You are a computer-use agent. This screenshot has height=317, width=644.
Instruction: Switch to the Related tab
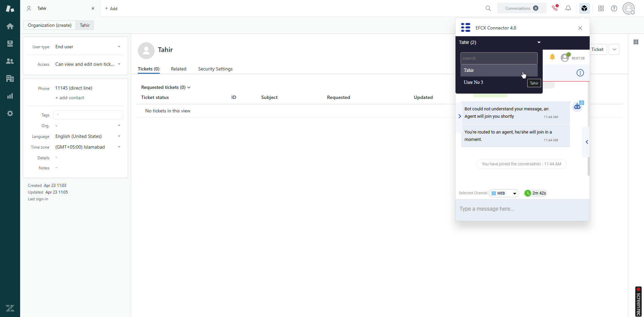(178, 69)
